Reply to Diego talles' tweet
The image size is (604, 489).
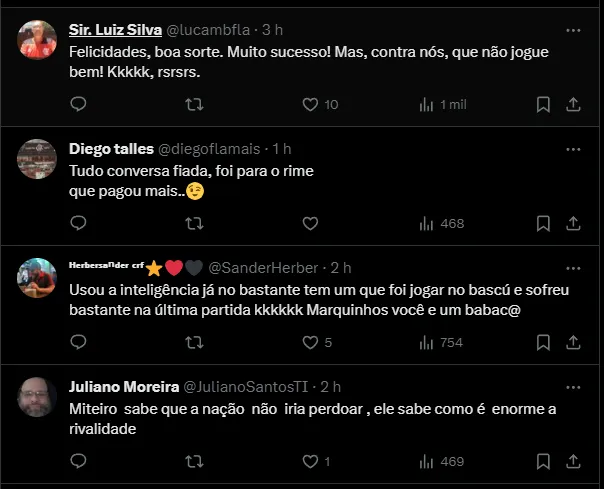[x=79, y=223]
